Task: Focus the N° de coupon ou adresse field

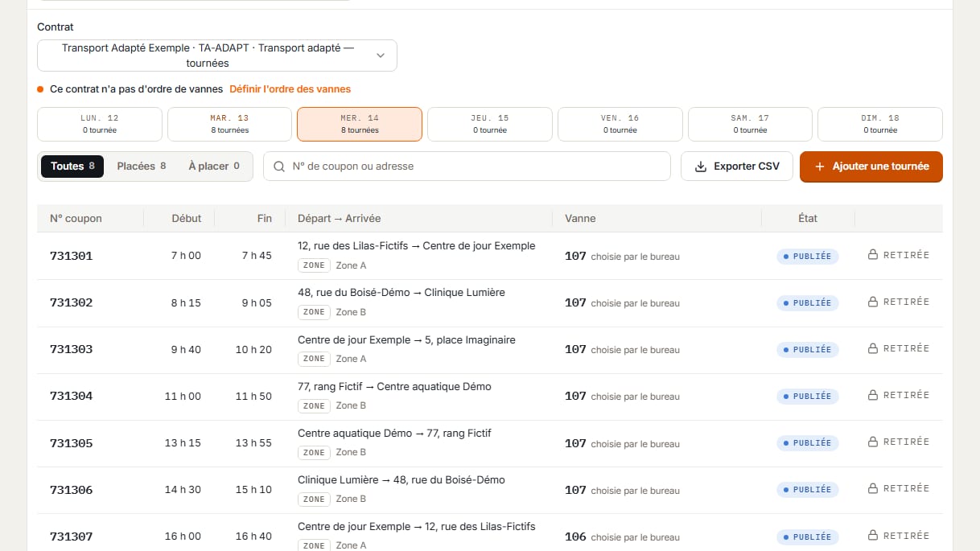Action: tap(467, 167)
